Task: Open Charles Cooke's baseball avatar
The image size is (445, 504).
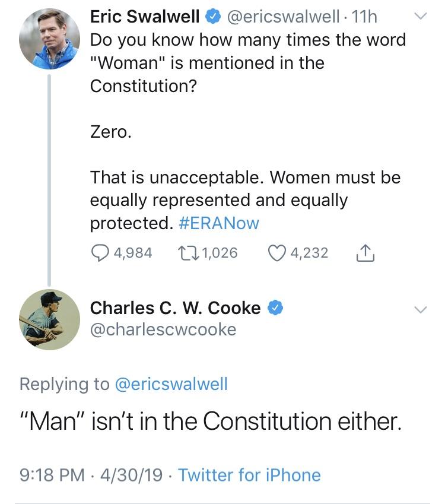Action: (49, 319)
